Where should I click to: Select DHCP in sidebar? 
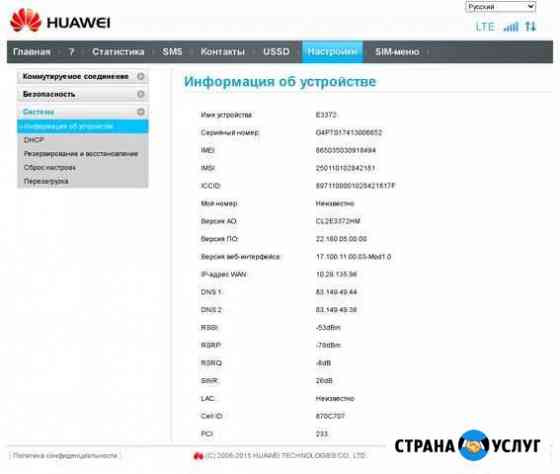pyautogui.click(x=34, y=140)
